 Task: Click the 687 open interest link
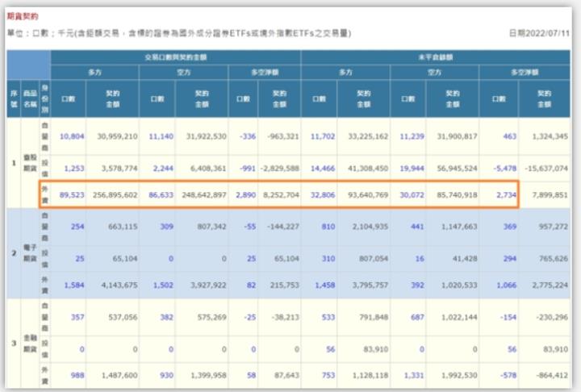(x=417, y=317)
